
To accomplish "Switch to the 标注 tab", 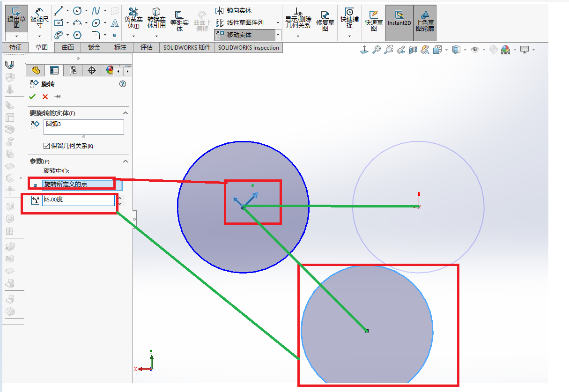I will click(x=120, y=47).
